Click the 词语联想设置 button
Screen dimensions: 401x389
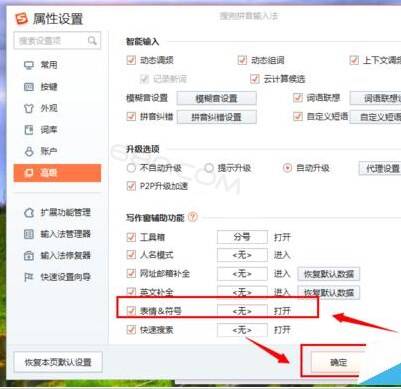[x=375, y=98]
